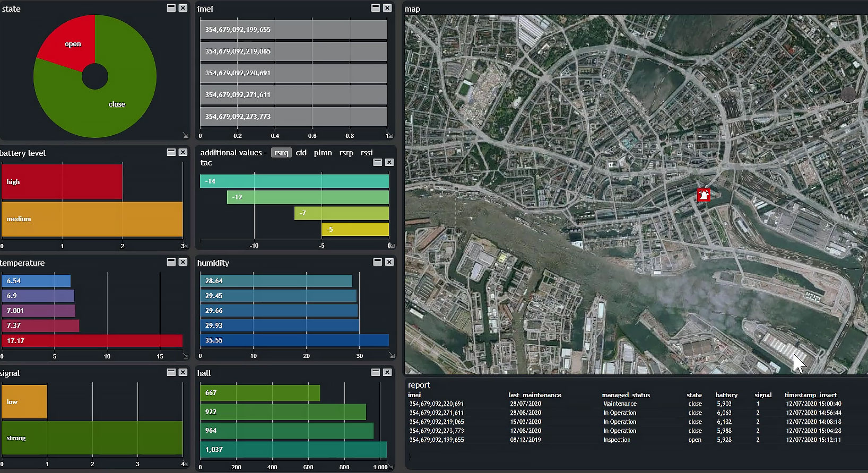868x473 pixels.
Task: Click the open slice of state pie
Action: pyautogui.click(x=72, y=45)
